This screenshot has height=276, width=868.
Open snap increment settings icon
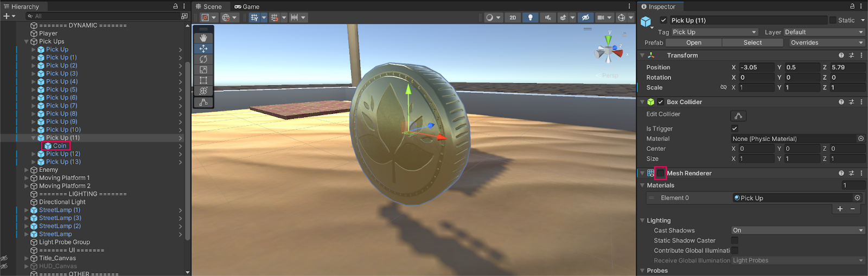294,17
